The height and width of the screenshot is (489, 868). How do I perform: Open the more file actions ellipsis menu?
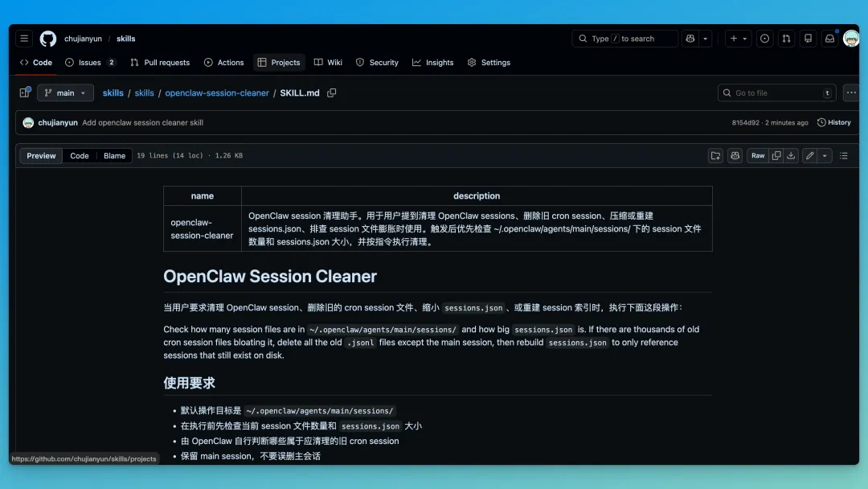click(851, 93)
